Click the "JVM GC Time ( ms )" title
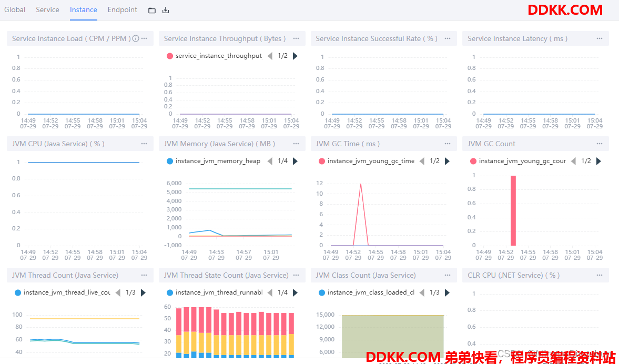619x364 pixels. coord(348,144)
